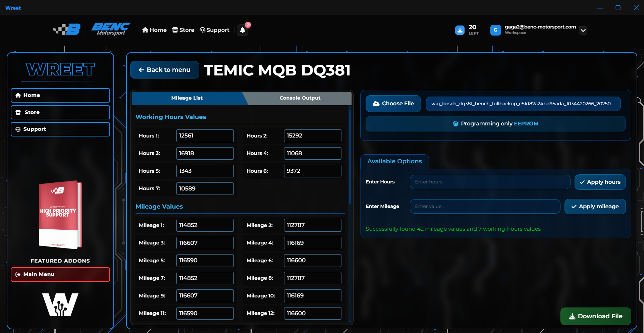Open the High Priority Support addon thumbnail

(60, 215)
